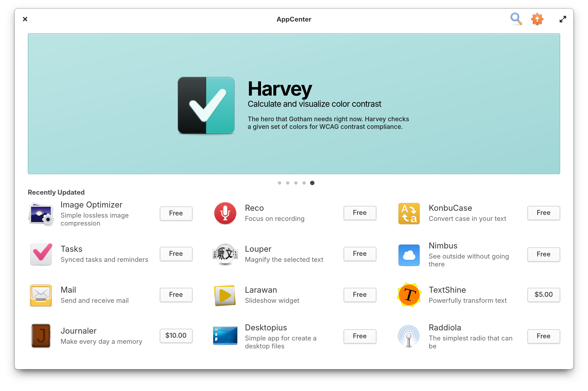Click the KonbuCase app icon
Screen dimensions: 588x391
tap(409, 212)
